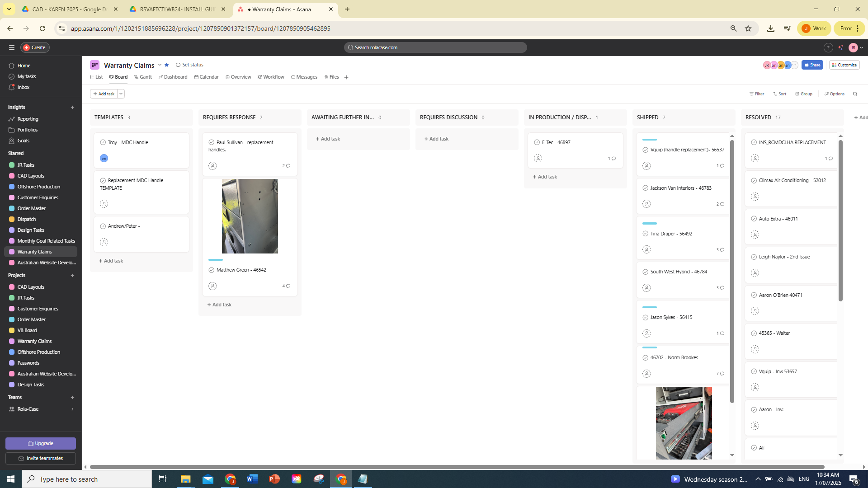This screenshot has width=868, height=488.
Task: Open dropdown arrow beside Add task button
Action: point(121,94)
